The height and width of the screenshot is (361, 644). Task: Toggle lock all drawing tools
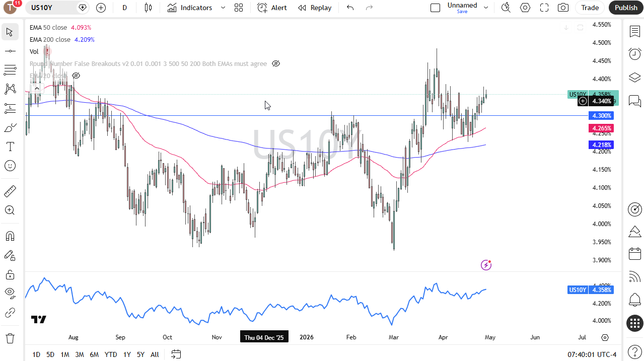(x=10, y=274)
